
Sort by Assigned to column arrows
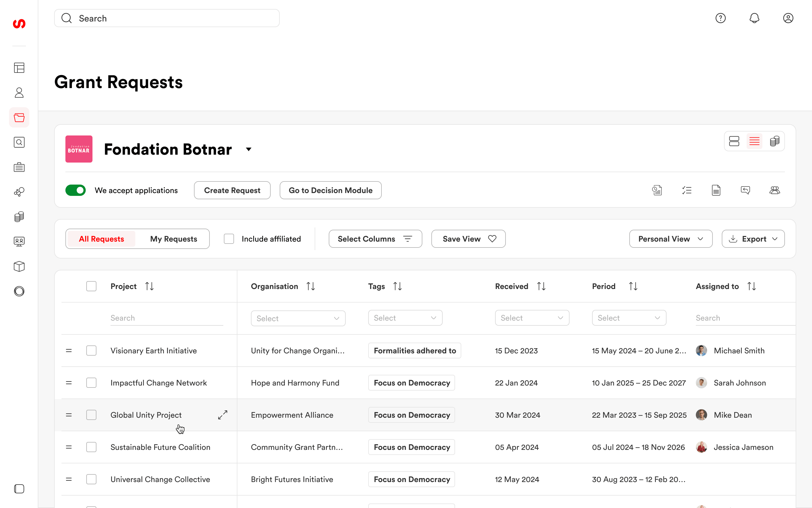click(x=752, y=286)
